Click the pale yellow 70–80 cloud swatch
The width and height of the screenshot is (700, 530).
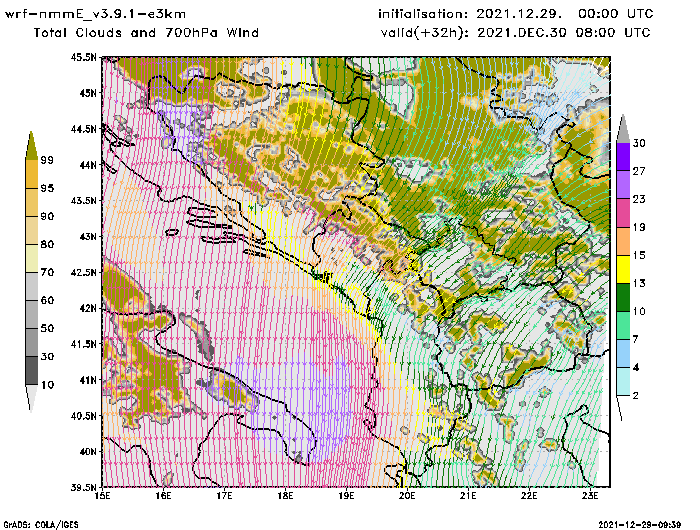click(x=31, y=259)
